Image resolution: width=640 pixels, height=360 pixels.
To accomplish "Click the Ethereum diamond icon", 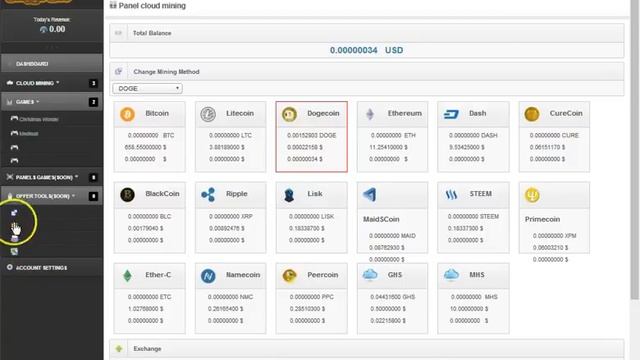I will pyautogui.click(x=370, y=114).
